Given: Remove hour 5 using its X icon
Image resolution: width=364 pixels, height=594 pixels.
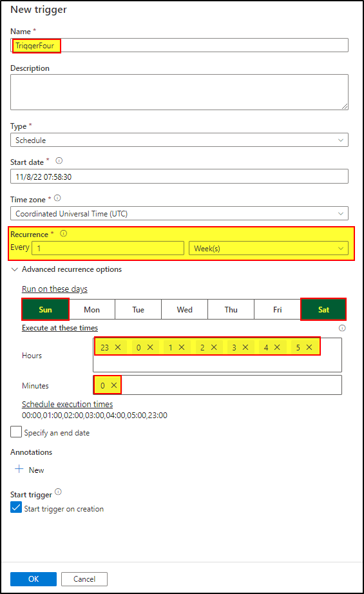Looking at the screenshot, I should (x=309, y=347).
